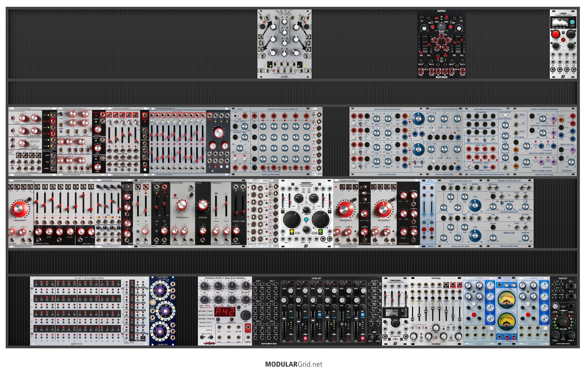Click the Sealegs OUT R jack
This screenshot has width=588, height=370.
pyautogui.click(x=459, y=284)
